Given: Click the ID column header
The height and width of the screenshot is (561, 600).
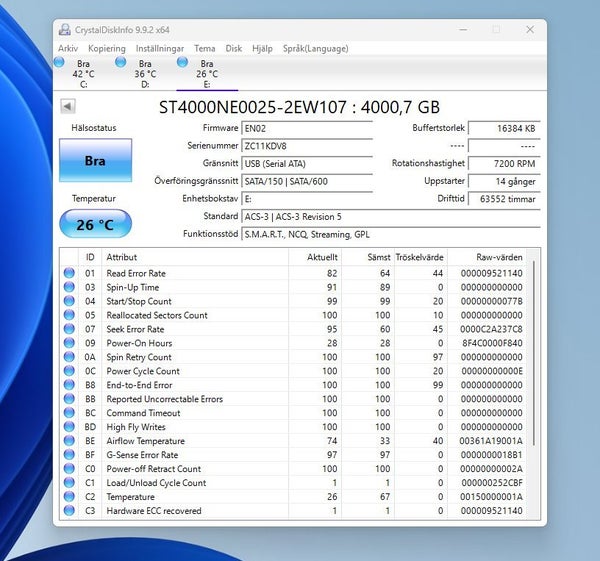Looking at the screenshot, I should pyautogui.click(x=90, y=257).
